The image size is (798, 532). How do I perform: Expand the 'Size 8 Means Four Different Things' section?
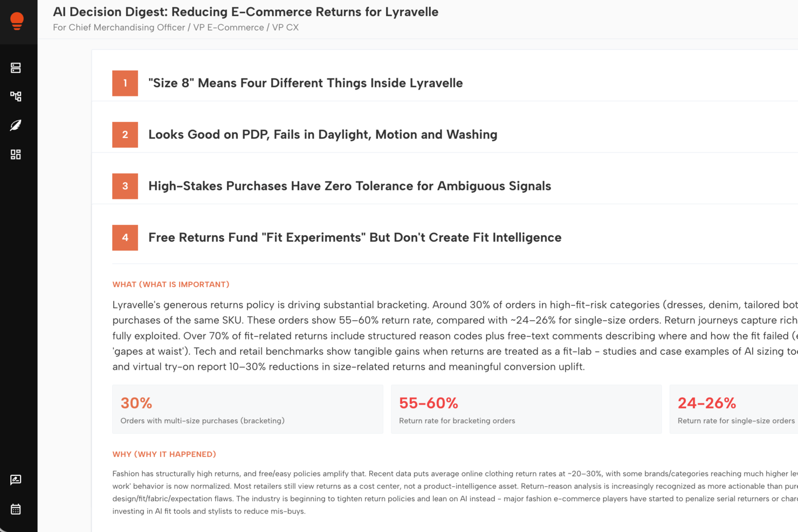point(305,83)
